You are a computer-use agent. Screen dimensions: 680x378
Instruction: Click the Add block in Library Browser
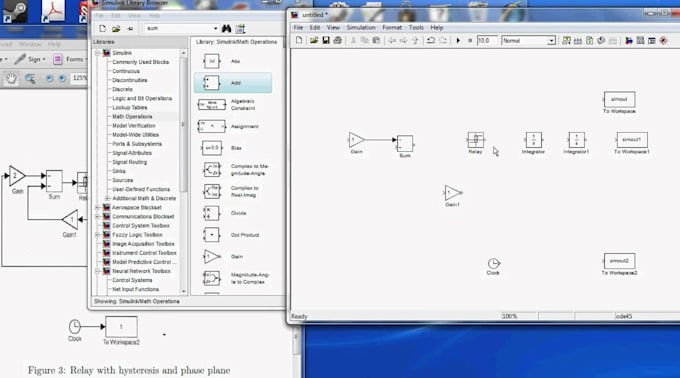[x=233, y=83]
